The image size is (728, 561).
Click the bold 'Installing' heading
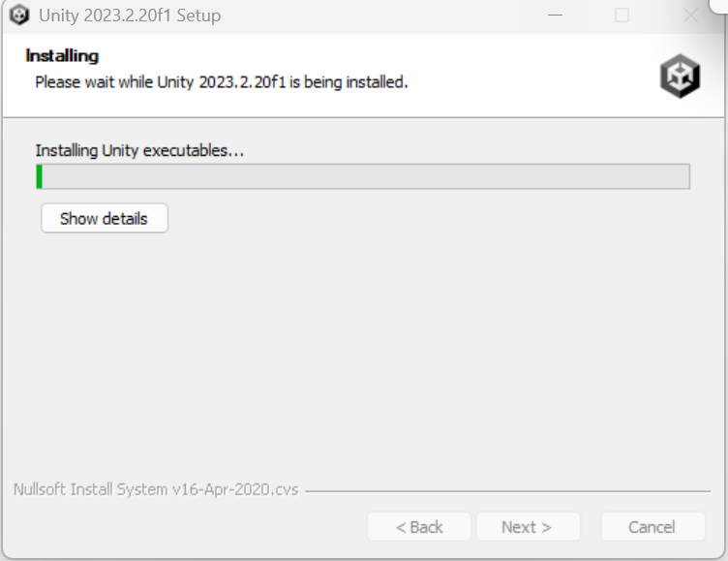(62, 56)
